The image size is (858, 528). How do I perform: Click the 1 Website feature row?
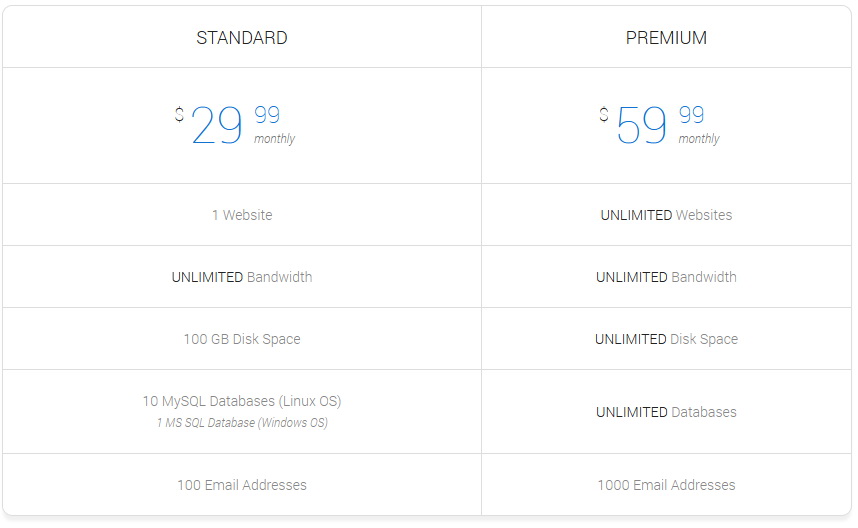(x=242, y=215)
